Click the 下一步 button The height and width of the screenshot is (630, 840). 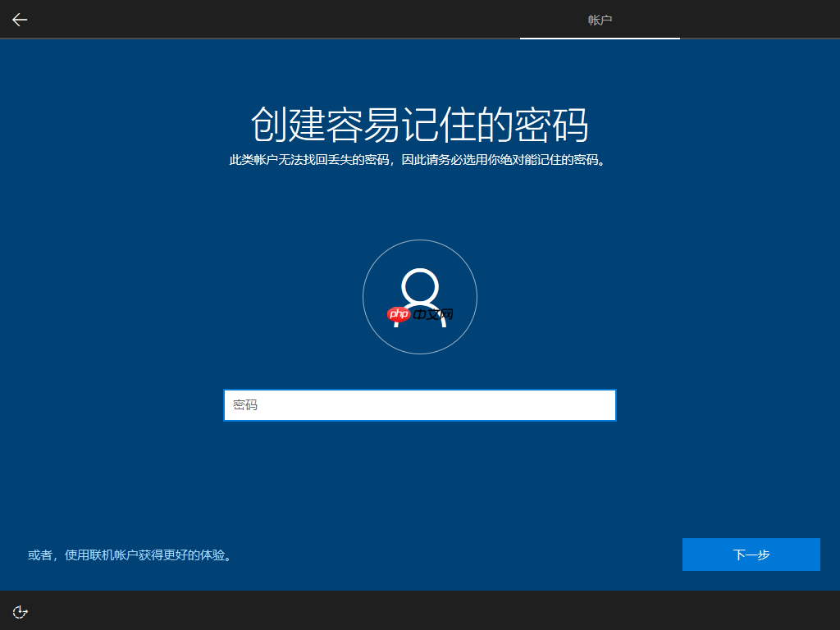(x=751, y=555)
